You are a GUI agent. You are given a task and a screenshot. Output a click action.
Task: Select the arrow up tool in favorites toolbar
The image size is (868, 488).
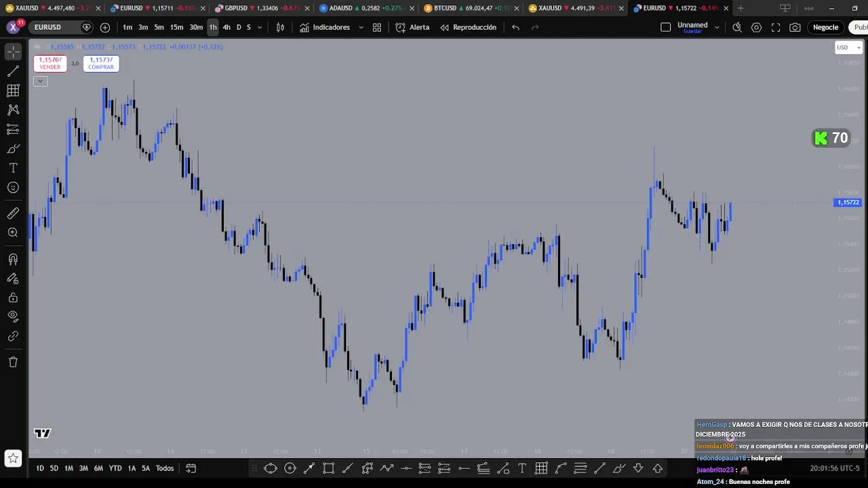(x=658, y=468)
